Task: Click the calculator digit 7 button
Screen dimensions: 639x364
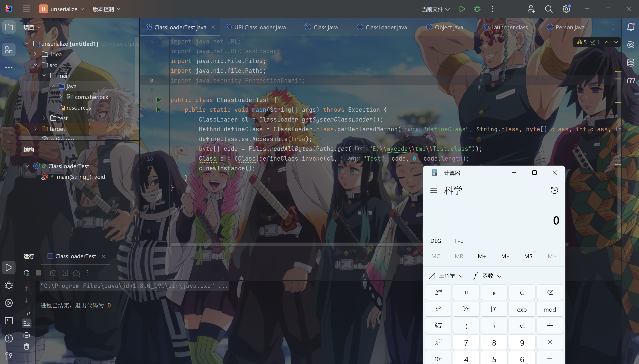Action: click(466, 342)
